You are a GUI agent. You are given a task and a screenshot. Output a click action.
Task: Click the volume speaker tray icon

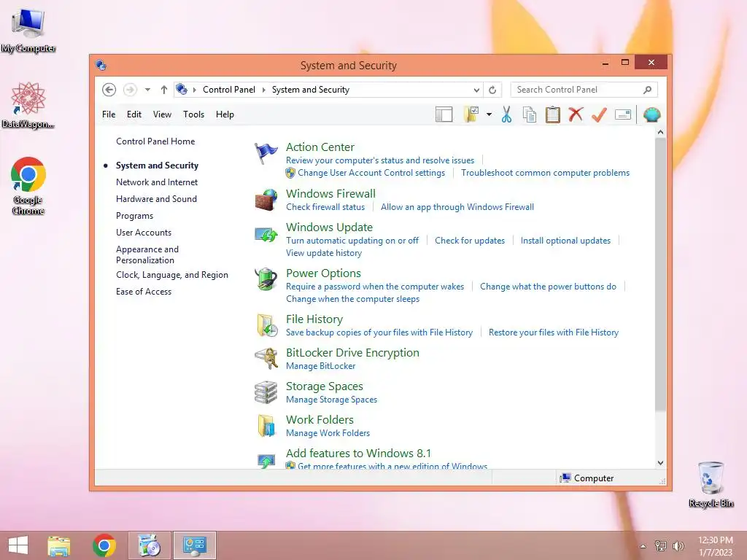(x=678, y=545)
